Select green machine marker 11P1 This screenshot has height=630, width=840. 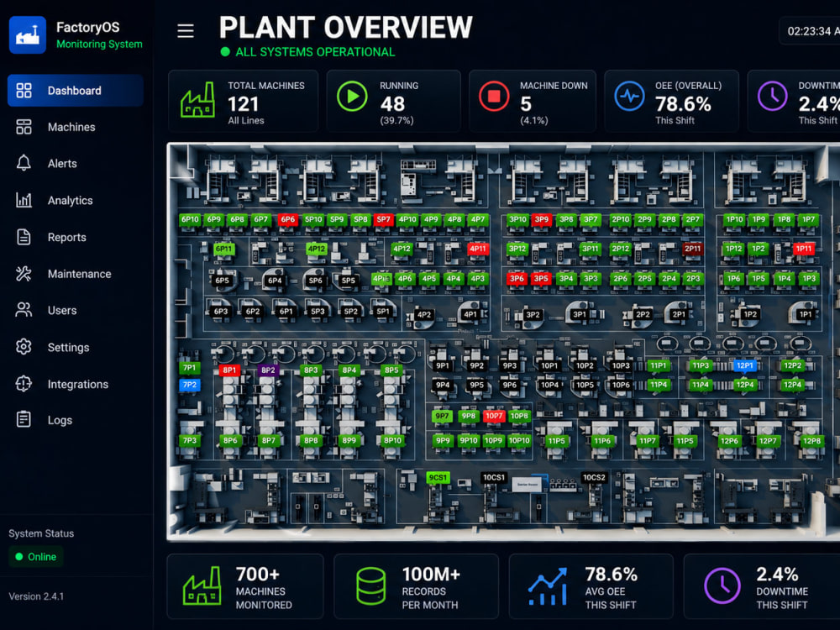[x=659, y=365]
